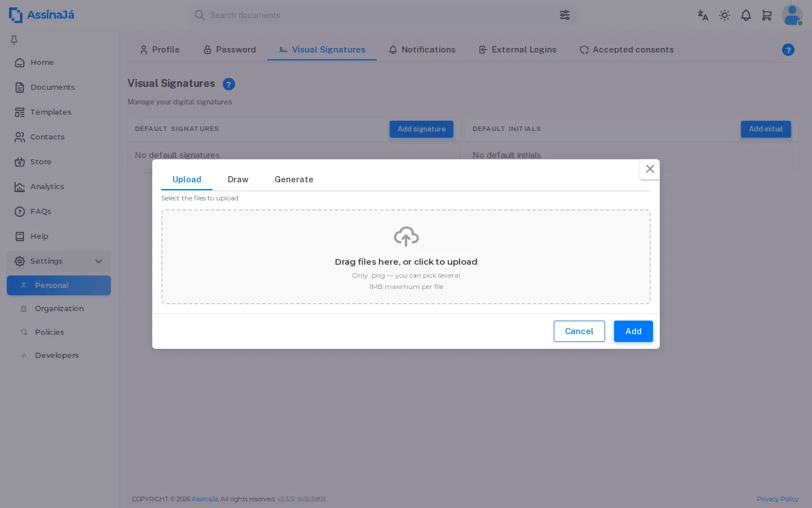Collapse the Settings section chevron
812x508 pixels.
click(x=99, y=261)
